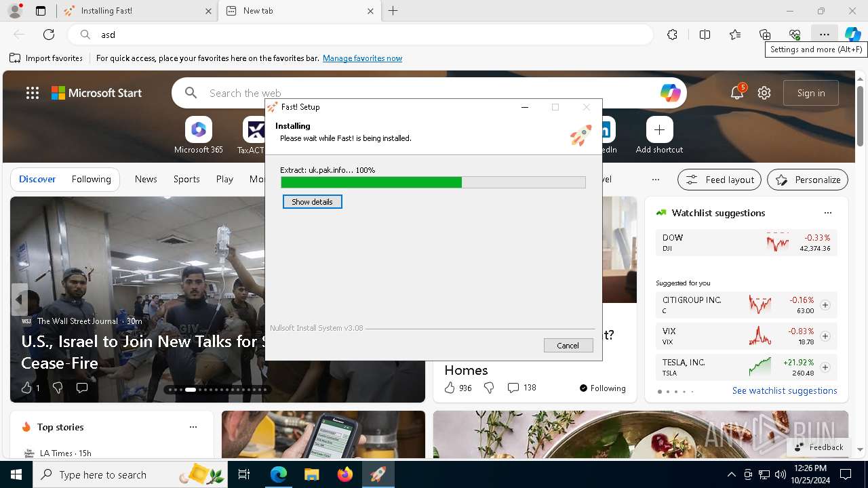
Task: Refresh the current page
Action: [x=49, y=35]
